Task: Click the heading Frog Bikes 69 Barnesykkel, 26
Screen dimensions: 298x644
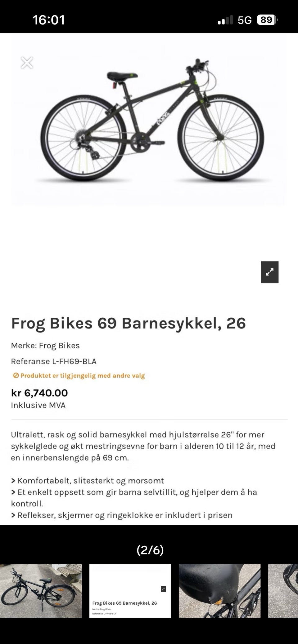Action: point(129,323)
